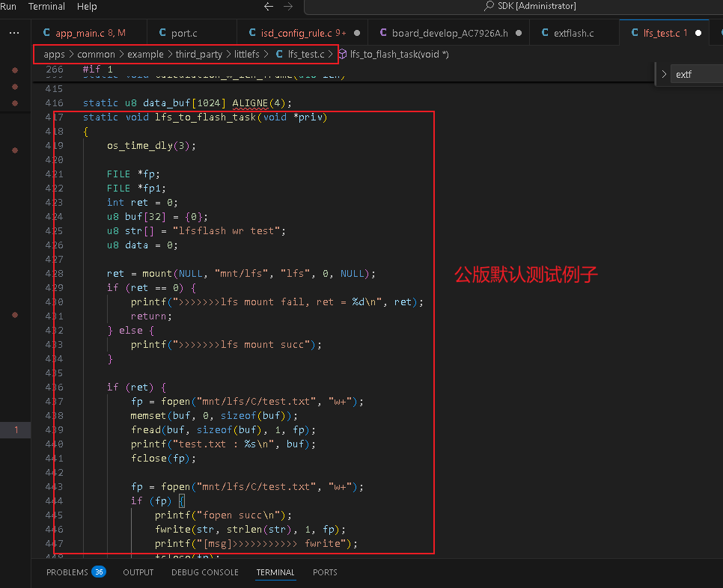Open the three-dots more actions menu
Image resolution: width=723 pixels, height=588 pixels.
tap(14, 33)
